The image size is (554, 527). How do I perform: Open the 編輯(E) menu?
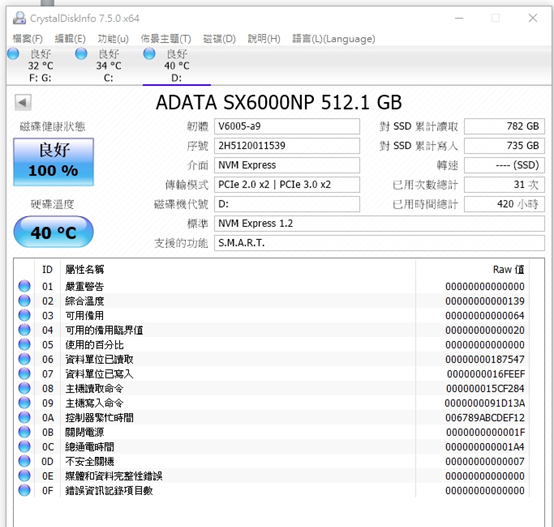pyautogui.click(x=70, y=39)
